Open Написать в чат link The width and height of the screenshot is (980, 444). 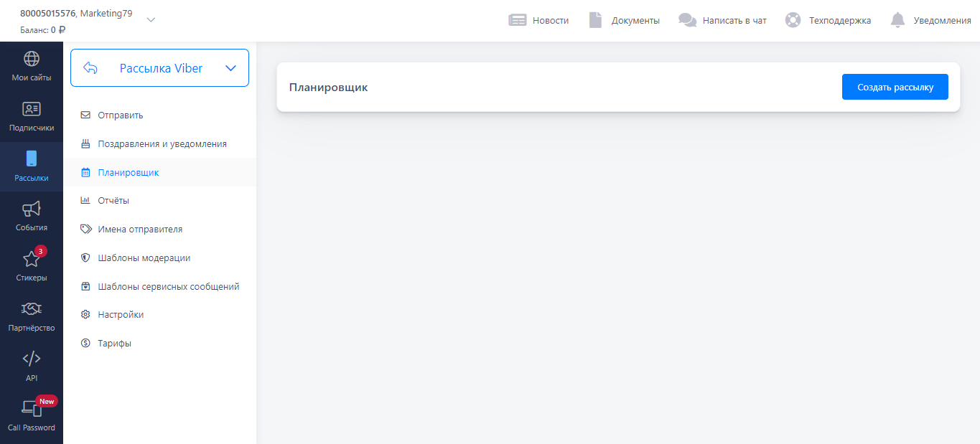(723, 20)
